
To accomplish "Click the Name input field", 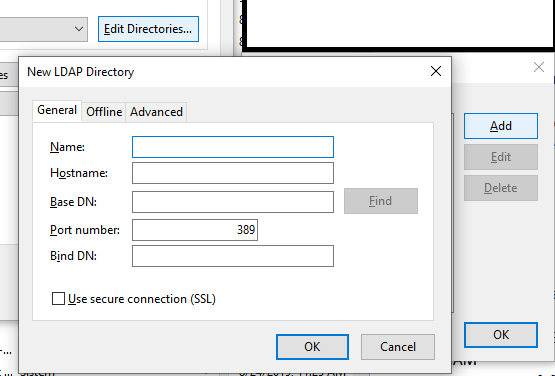I will (233, 147).
